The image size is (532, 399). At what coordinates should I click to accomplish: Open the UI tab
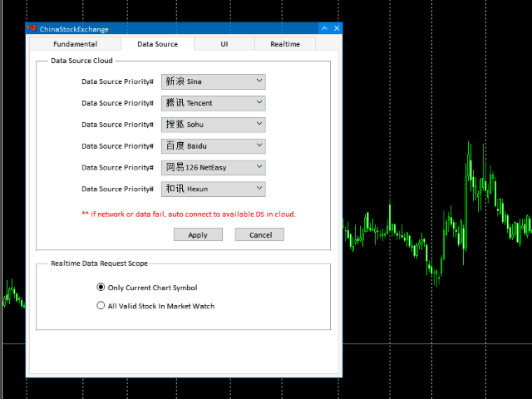click(224, 44)
